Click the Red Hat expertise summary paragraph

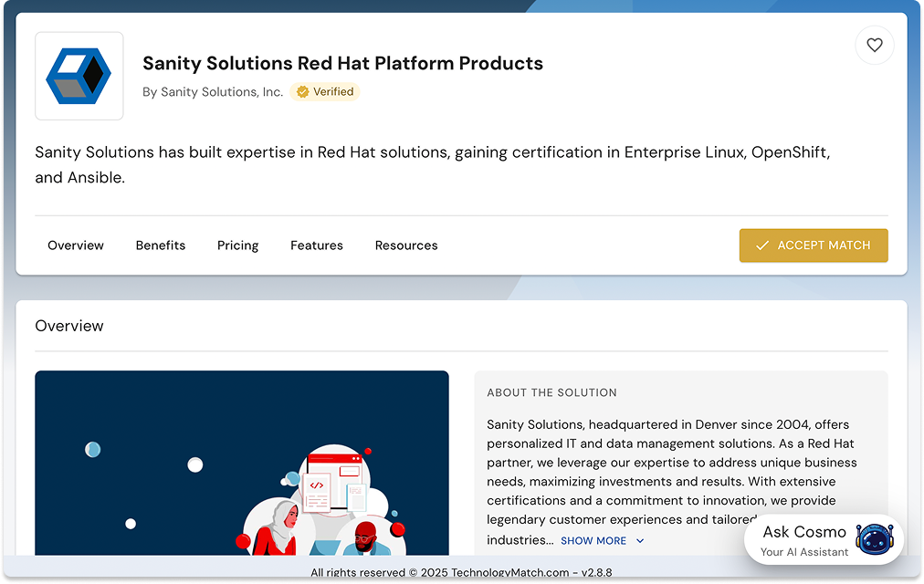(433, 165)
